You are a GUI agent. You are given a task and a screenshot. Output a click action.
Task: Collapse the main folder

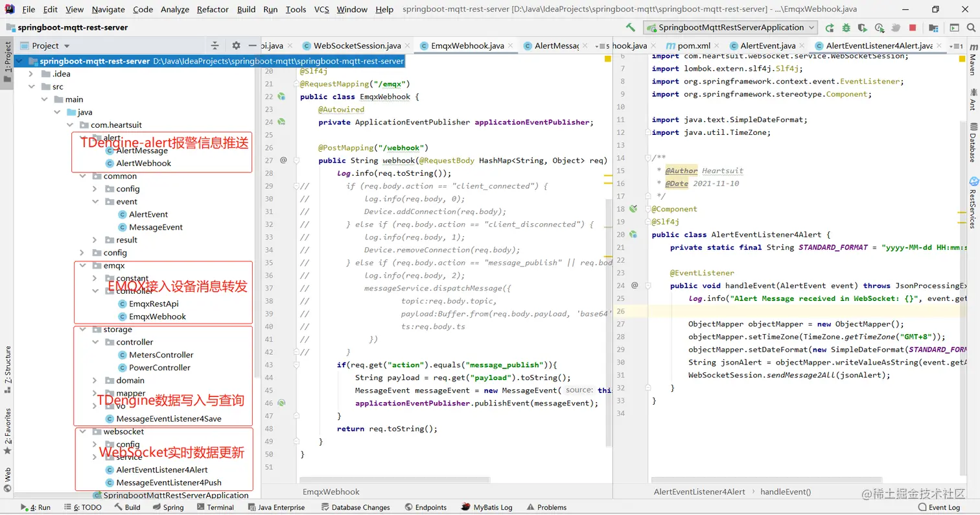44,99
